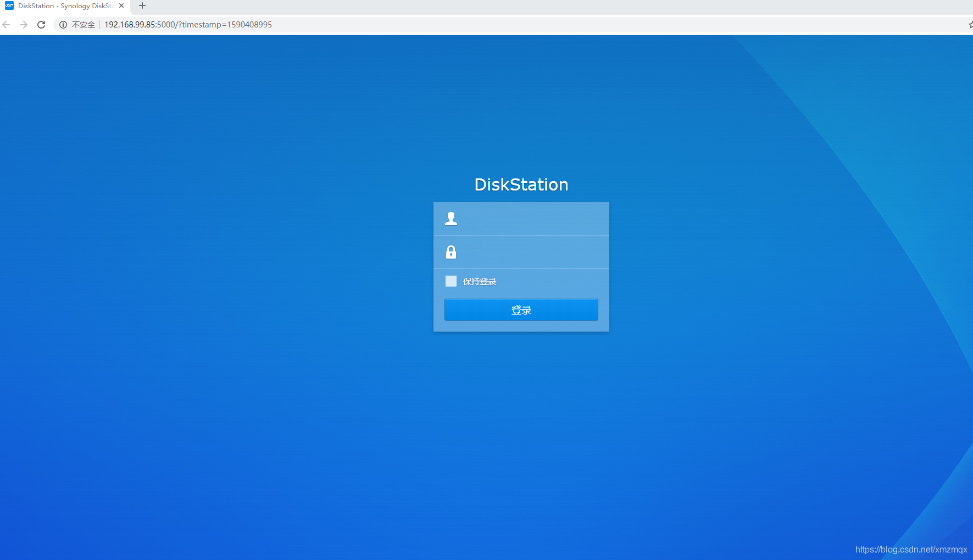Click the 登录 login button

coord(521,310)
